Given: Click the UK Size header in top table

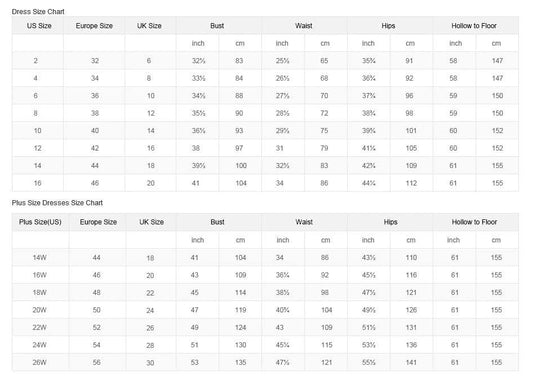Looking at the screenshot, I should 149,26.
